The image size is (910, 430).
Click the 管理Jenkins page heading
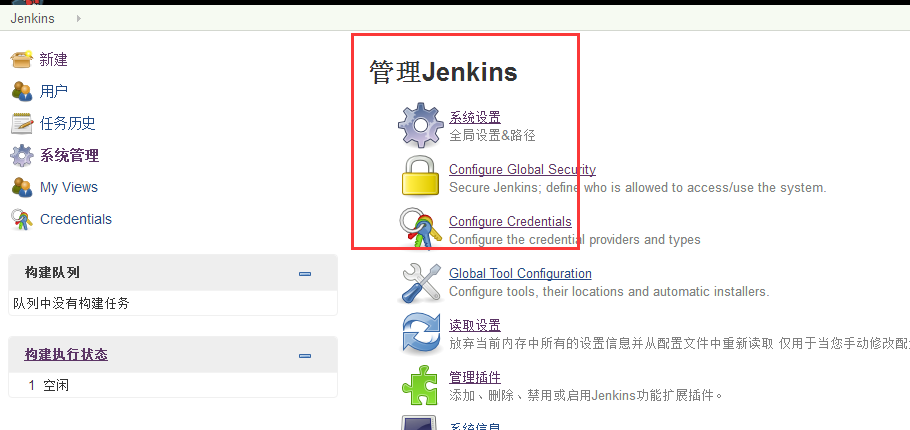coord(443,73)
